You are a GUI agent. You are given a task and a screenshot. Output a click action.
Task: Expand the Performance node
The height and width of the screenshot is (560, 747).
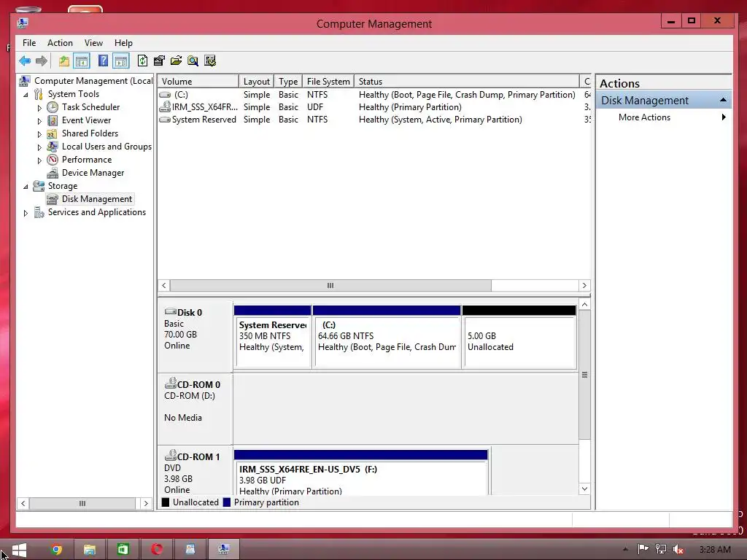(x=39, y=160)
